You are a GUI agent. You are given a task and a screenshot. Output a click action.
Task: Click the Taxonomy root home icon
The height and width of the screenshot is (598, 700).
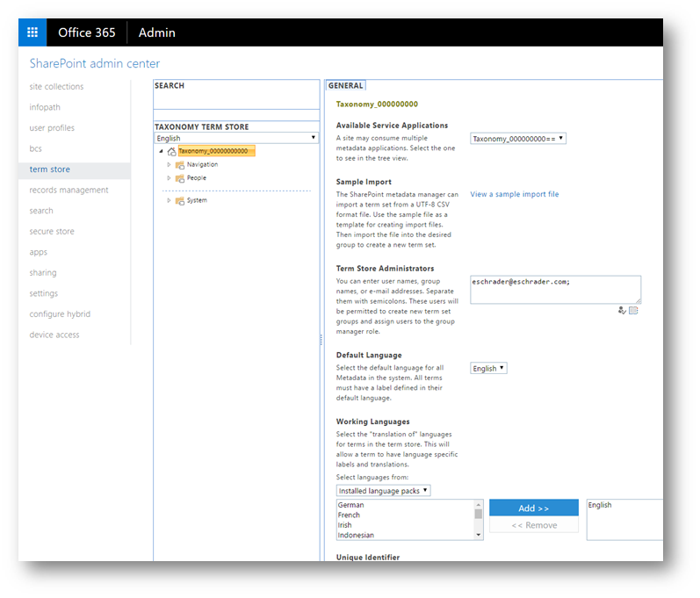pos(171,152)
